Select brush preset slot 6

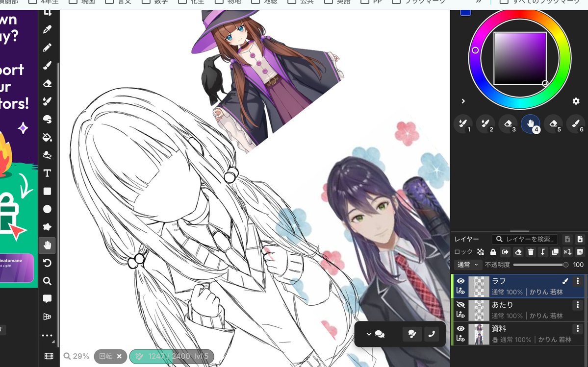(x=576, y=124)
